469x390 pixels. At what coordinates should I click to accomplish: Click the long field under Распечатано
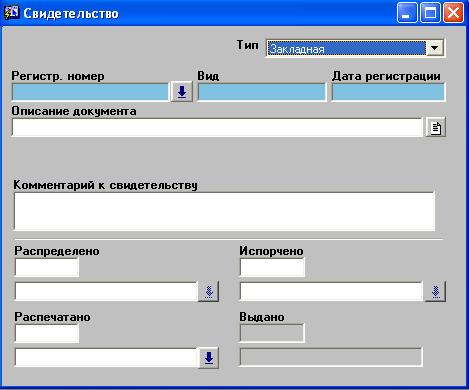coord(106,358)
